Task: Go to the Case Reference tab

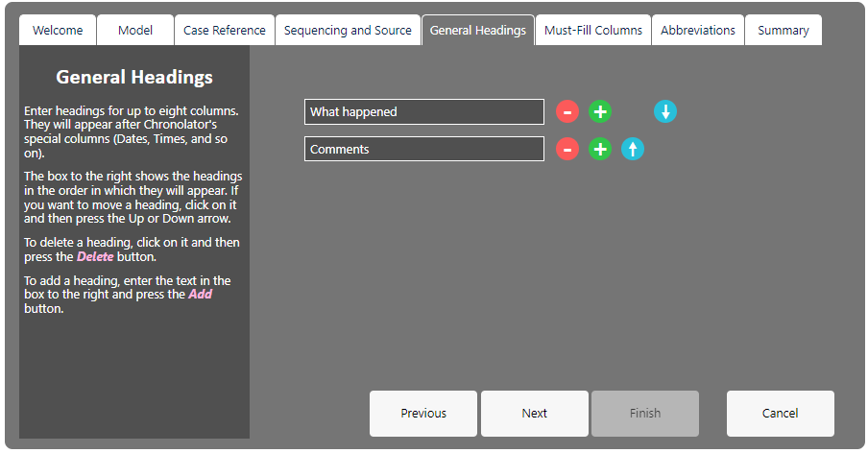Action: tap(225, 30)
